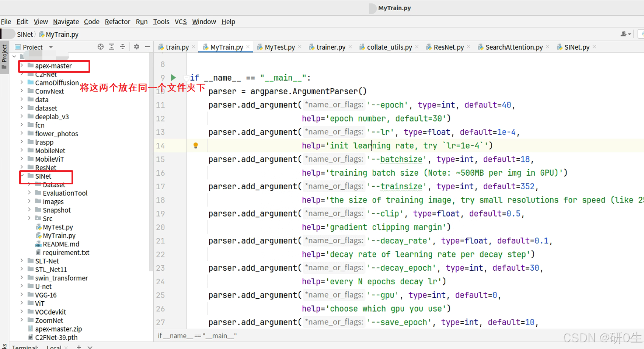Close the SearchAttention.py tab
This screenshot has width=644, height=349.
pos(548,47)
